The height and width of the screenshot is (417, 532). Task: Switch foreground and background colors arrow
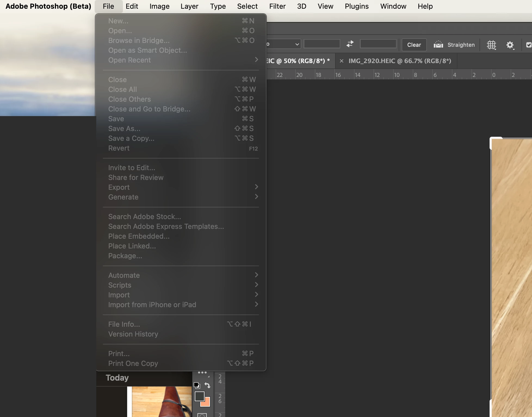pyautogui.click(x=208, y=385)
